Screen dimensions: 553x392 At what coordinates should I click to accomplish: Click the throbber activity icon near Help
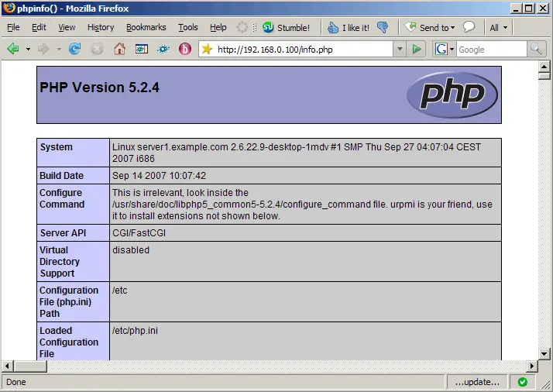coord(242,27)
